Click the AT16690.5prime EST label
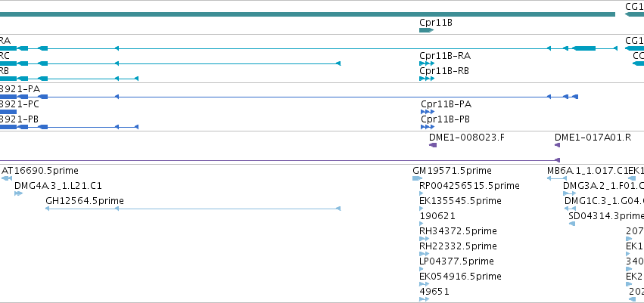This screenshot has width=644, height=303. pos(40,171)
